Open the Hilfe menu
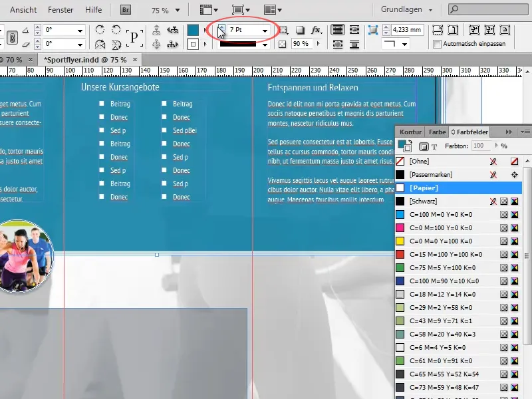Screen dimensions: 532x399 tap(93, 10)
